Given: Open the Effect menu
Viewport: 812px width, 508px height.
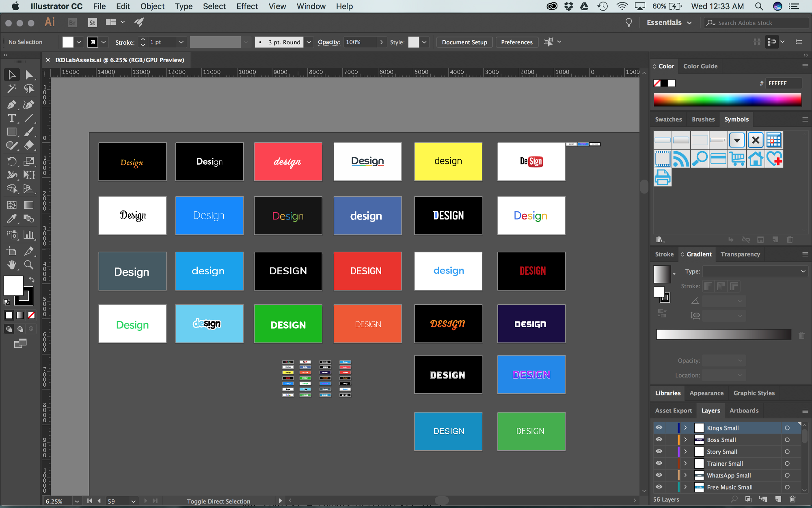Looking at the screenshot, I should click(x=247, y=6).
